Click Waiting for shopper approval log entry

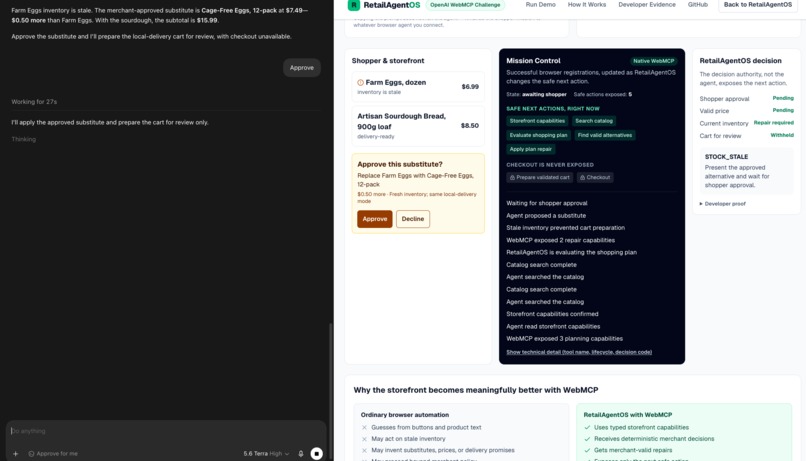click(546, 204)
